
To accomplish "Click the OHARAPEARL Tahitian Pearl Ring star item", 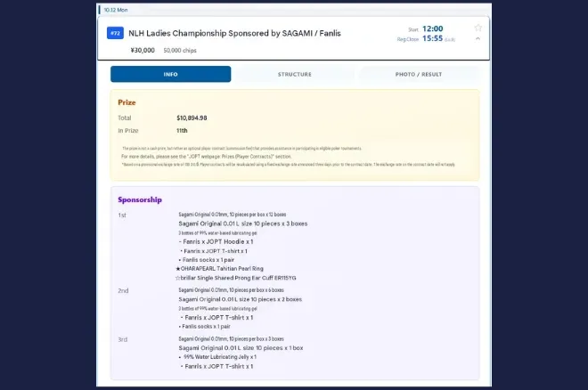I will (220, 269).
